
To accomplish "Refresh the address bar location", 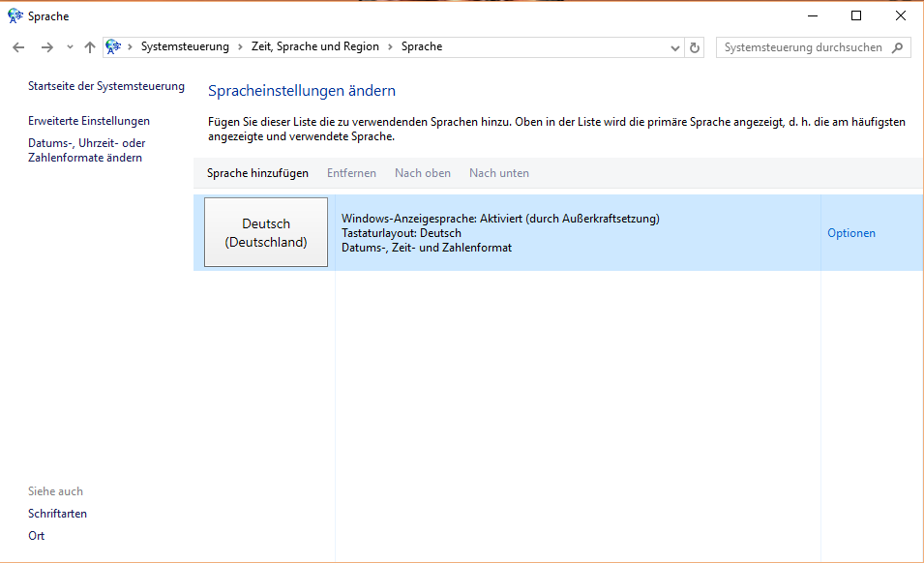I will point(695,47).
